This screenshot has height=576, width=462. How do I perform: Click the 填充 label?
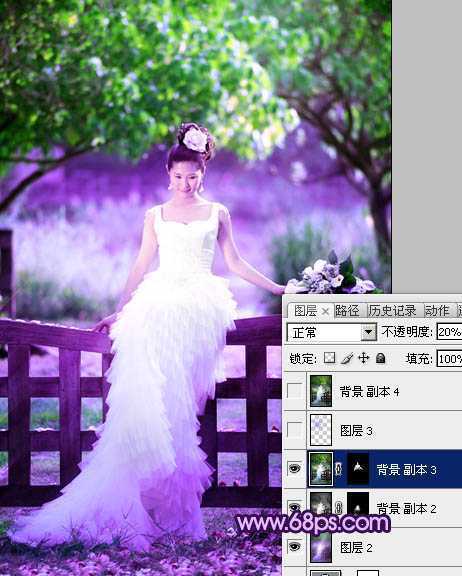tap(419, 359)
